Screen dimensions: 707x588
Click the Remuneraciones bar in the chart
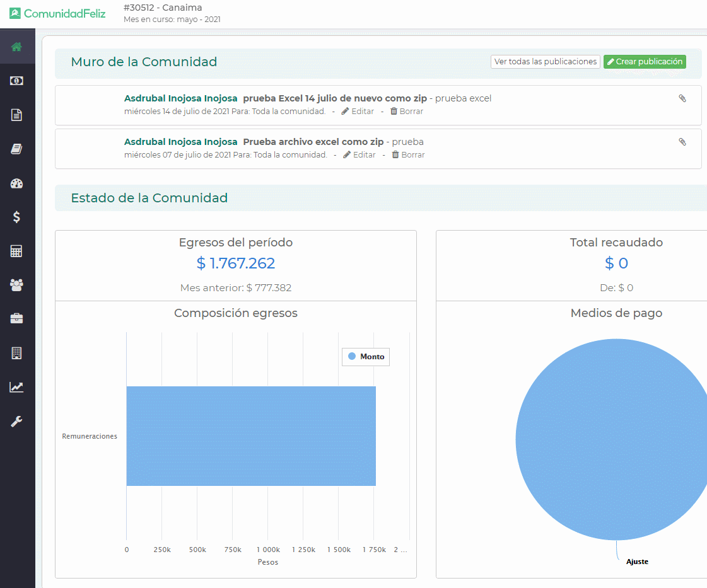pyautogui.click(x=251, y=436)
